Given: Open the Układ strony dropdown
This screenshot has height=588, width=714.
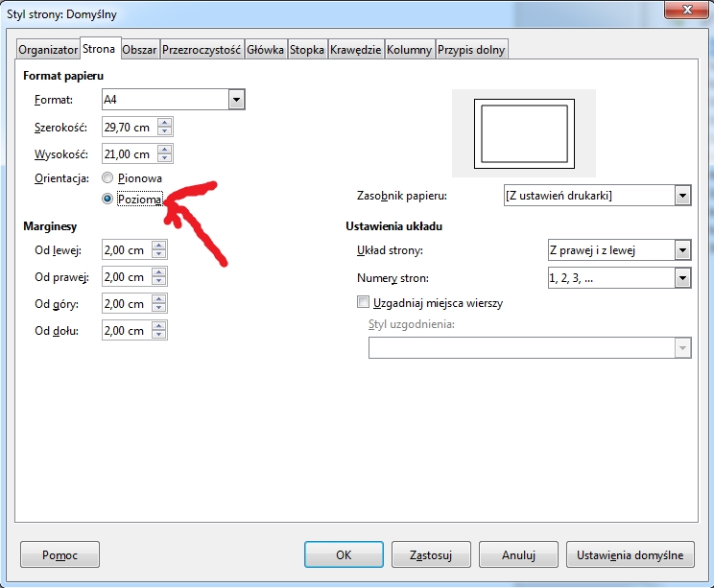Looking at the screenshot, I should (682, 250).
